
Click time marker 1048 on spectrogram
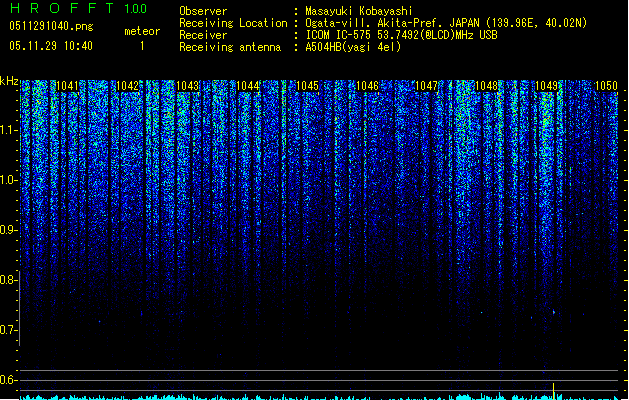[486, 86]
